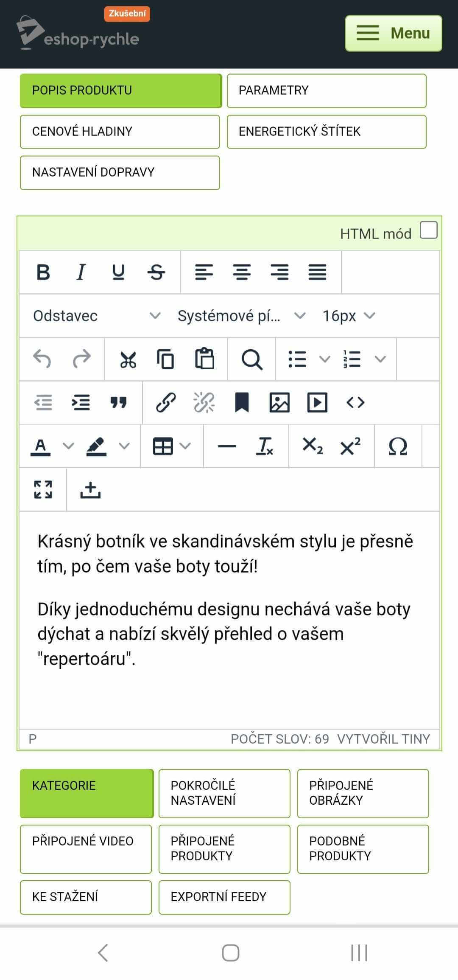
Task: Insert bullet list
Action: tap(297, 359)
